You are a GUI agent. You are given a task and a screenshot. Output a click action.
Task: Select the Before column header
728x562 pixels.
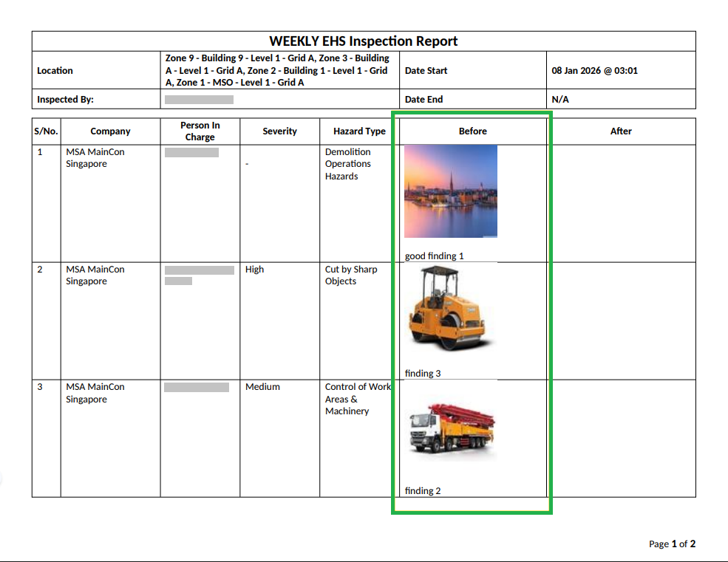(x=472, y=131)
